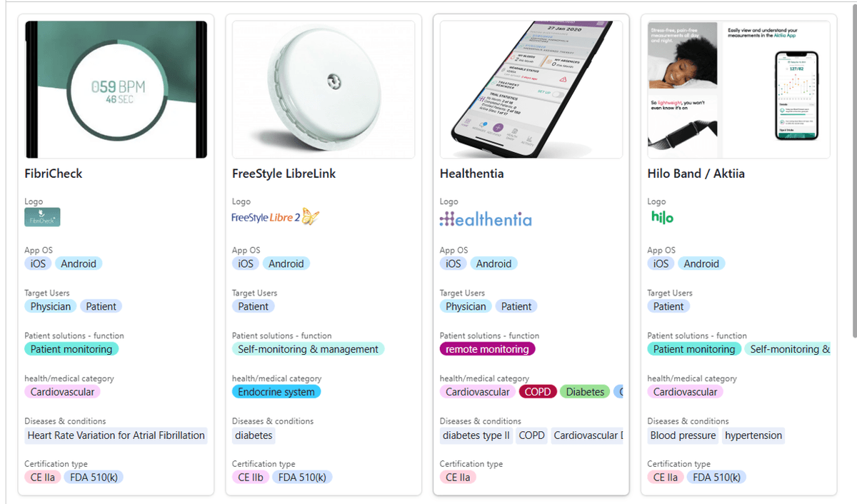Click the FreeStyle Libre 2 logo
The image size is (857, 504).
pos(274,217)
